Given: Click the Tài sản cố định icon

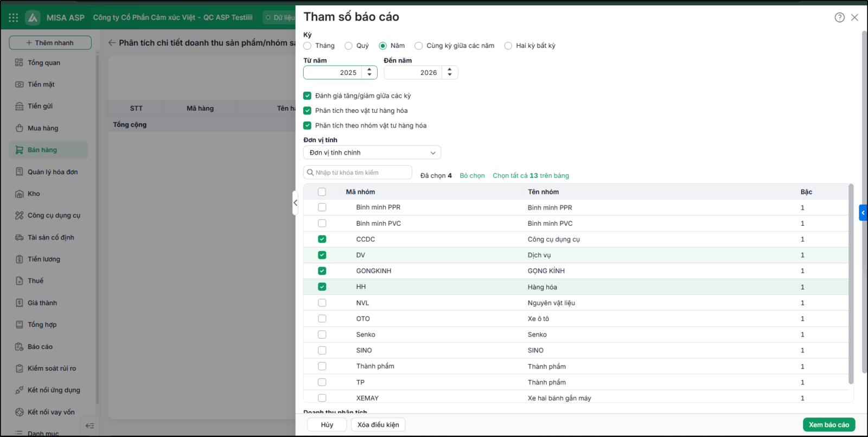Looking at the screenshot, I should point(19,237).
